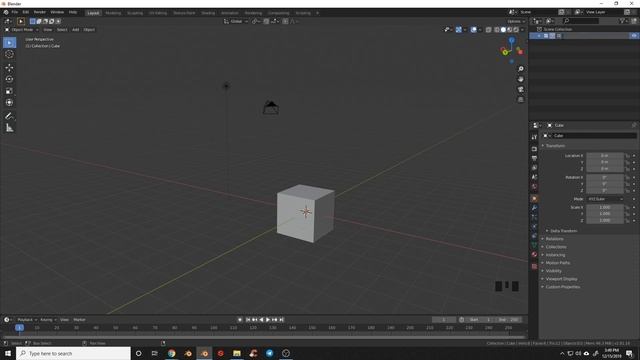This screenshot has width=640, height=360.
Task: Toggle the Location X lock
Action: click(x=628, y=156)
